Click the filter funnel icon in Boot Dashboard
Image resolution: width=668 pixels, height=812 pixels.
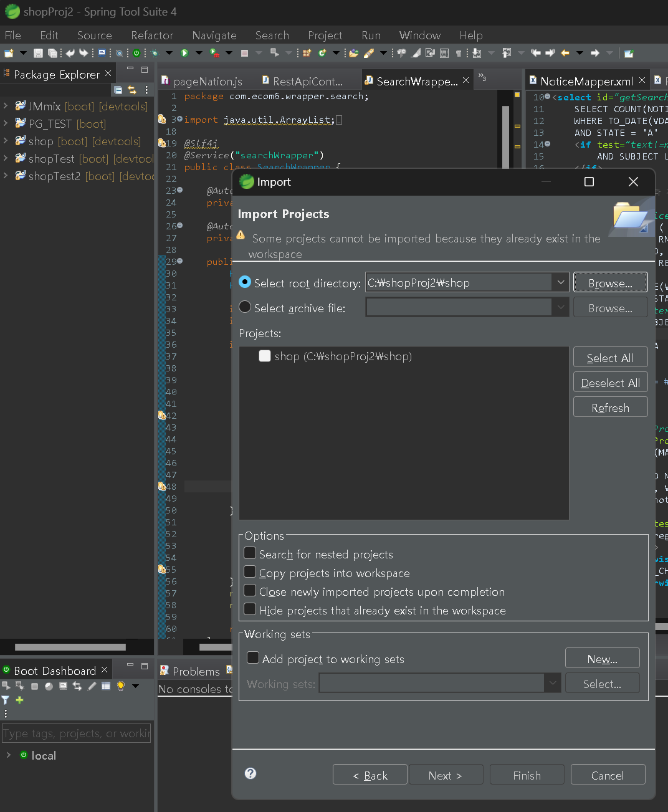pos(6,700)
